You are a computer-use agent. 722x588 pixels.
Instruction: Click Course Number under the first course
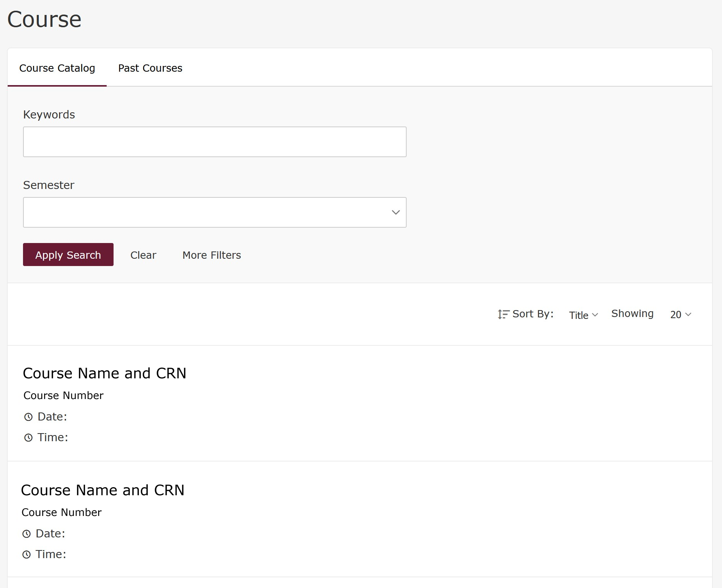pyautogui.click(x=63, y=396)
